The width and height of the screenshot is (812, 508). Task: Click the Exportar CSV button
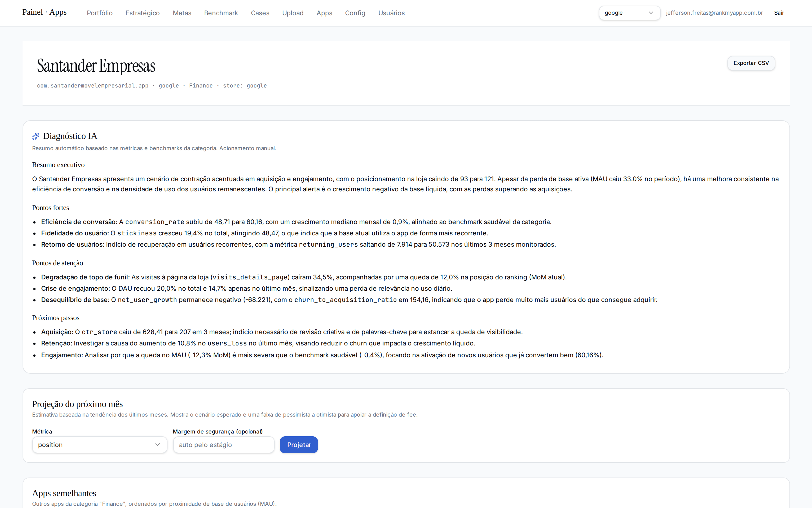tap(751, 63)
